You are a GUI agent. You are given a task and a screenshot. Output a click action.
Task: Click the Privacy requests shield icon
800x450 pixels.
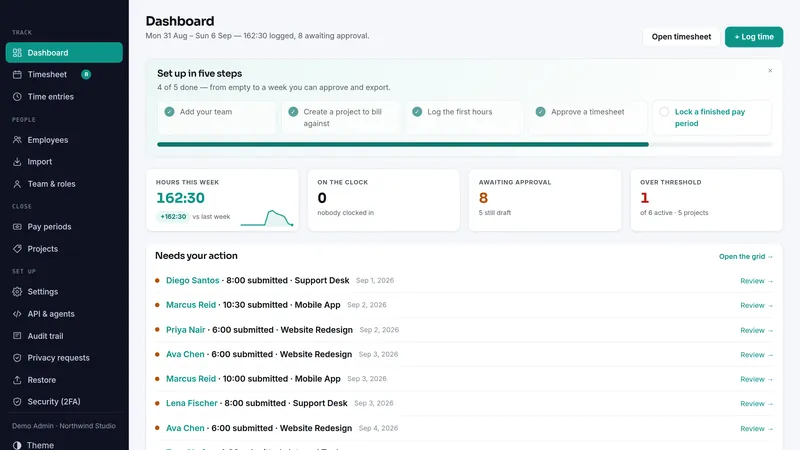(x=17, y=358)
